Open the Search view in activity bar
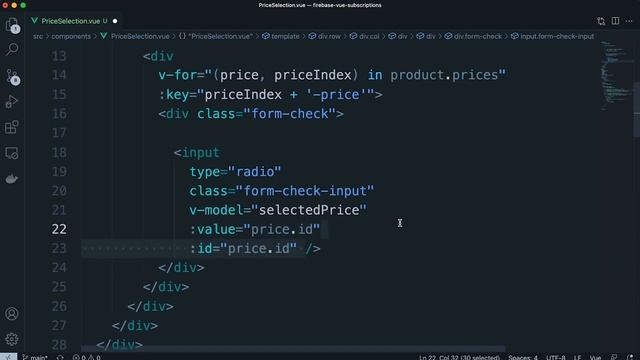This screenshot has width=640, height=360. tap(12, 49)
